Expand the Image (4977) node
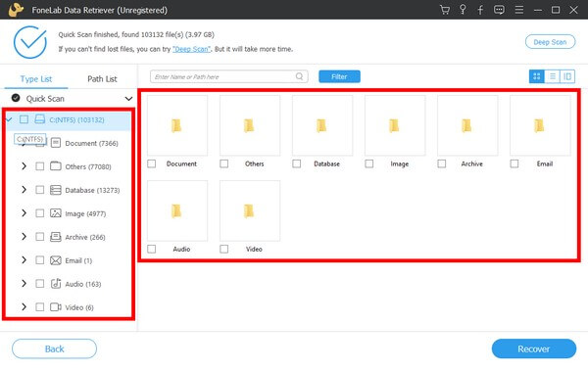588x371 pixels. pos(24,213)
